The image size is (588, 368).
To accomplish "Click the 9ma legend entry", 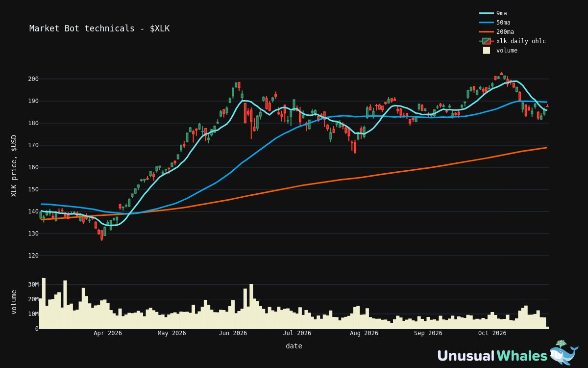I will (x=493, y=13).
